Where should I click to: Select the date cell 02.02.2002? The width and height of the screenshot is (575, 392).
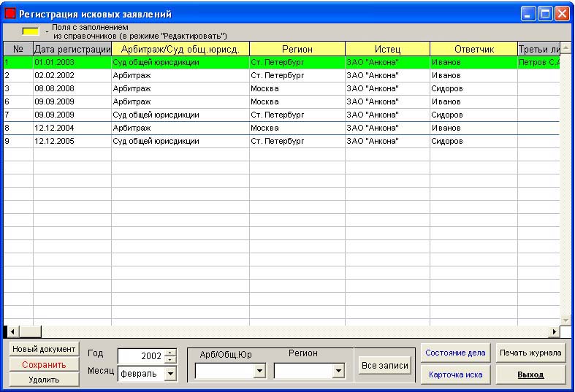[72, 75]
